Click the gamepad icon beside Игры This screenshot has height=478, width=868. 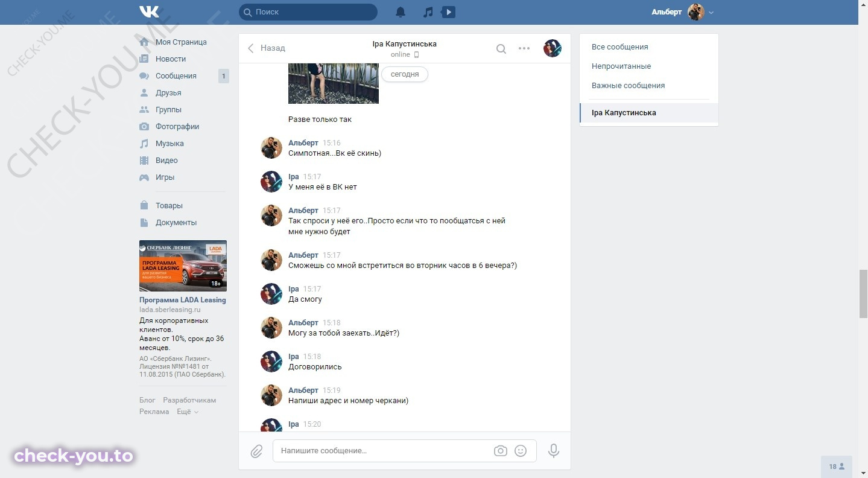click(x=144, y=177)
